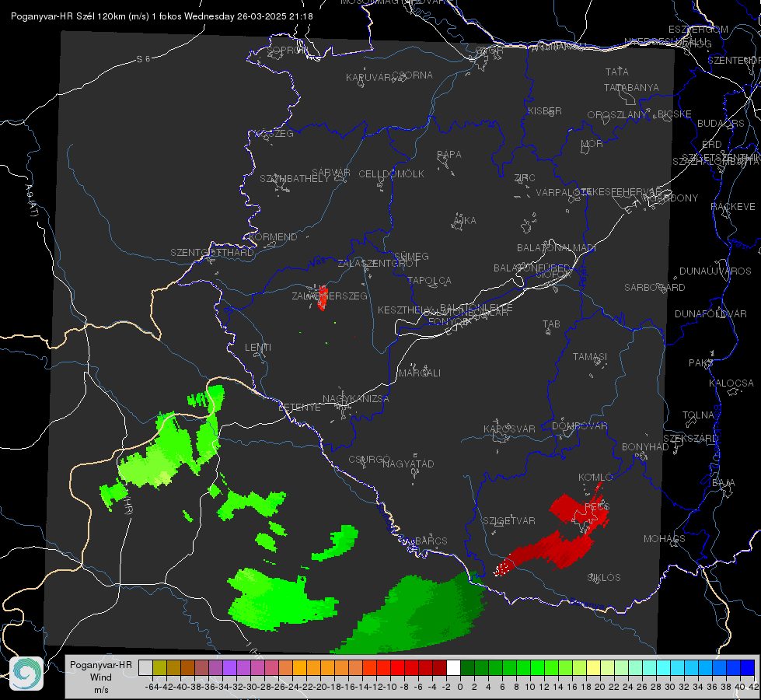The height and width of the screenshot is (700, 761).
Task: Click the KALOCSA town label
Action: point(731,383)
